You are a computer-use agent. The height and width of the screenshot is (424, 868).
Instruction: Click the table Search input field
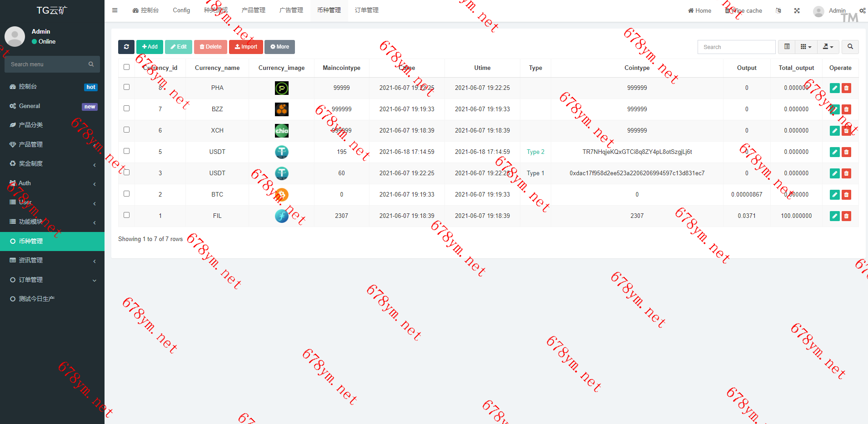tap(736, 47)
